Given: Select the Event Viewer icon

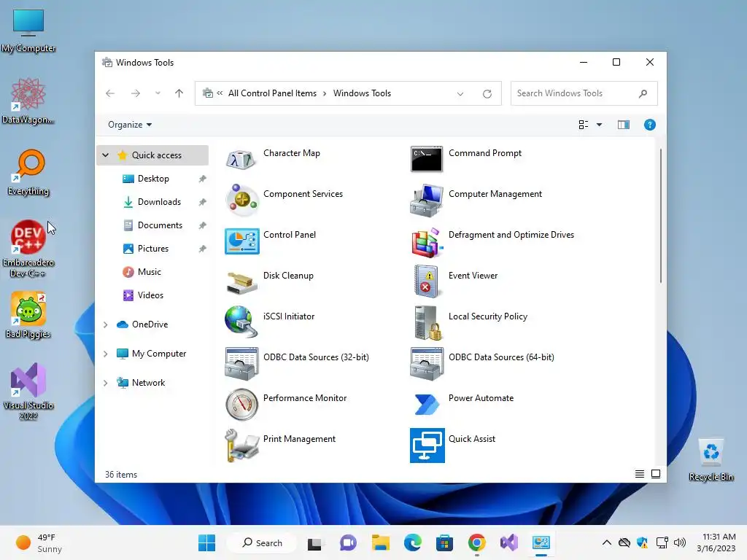Looking at the screenshot, I should 426,281.
